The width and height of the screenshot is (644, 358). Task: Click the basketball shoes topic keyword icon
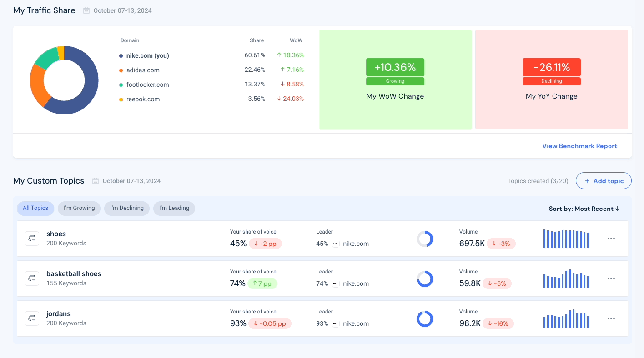32,278
